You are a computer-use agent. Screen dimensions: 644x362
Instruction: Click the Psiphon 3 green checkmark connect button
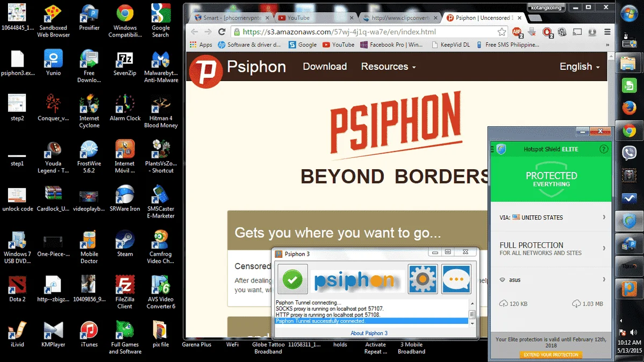[x=292, y=279]
